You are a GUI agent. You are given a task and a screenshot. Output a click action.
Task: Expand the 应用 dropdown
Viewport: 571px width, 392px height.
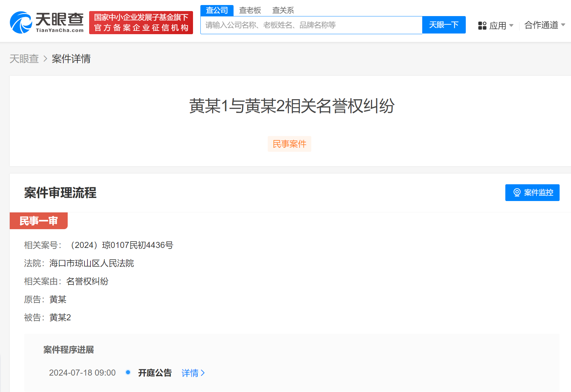pos(499,26)
